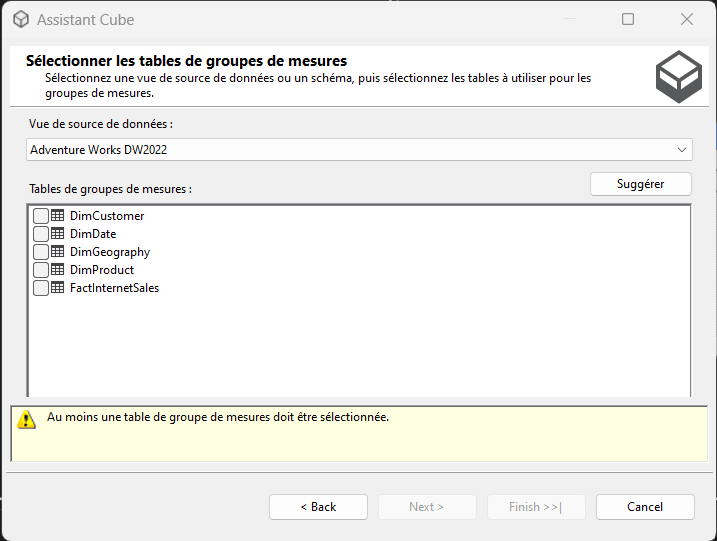Select the DimCustomer row label
The image size is (717, 541).
pyautogui.click(x=107, y=216)
